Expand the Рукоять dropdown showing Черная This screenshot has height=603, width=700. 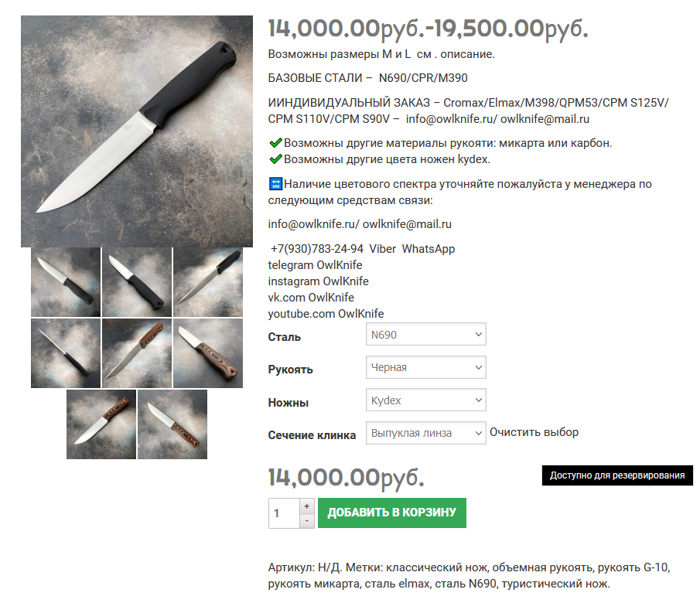tap(426, 367)
